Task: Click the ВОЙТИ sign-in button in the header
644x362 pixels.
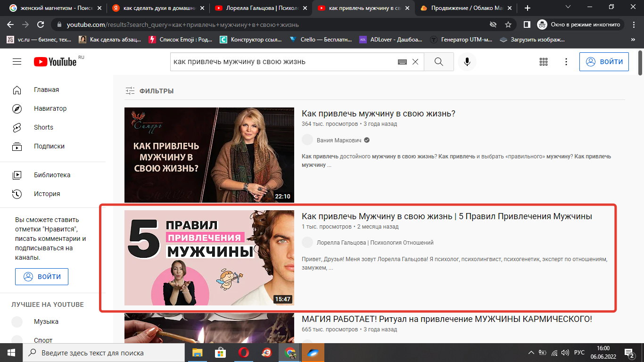Action: [604, 62]
